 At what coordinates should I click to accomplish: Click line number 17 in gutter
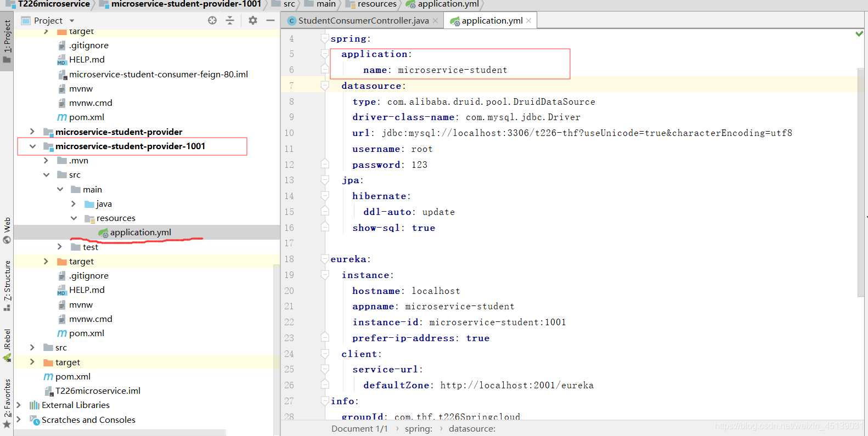click(289, 243)
